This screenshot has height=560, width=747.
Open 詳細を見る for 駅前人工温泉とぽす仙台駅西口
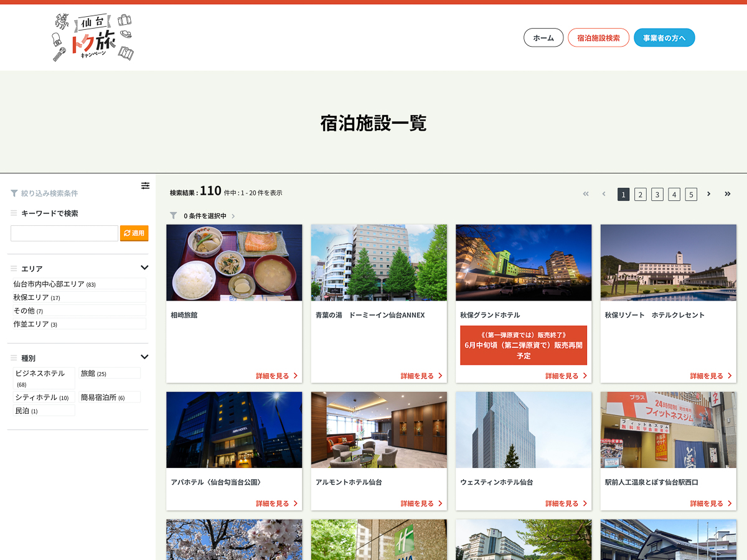pyautogui.click(x=711, y=503)
